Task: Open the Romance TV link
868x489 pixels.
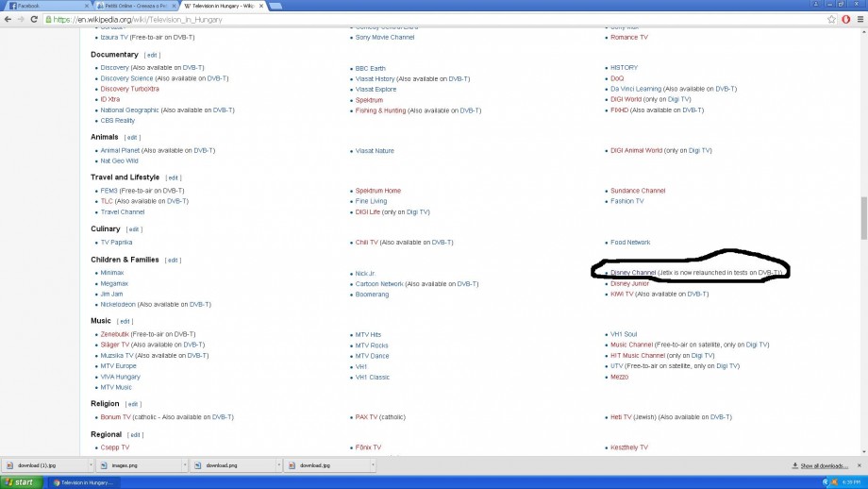Action: (x=629, y=38)
